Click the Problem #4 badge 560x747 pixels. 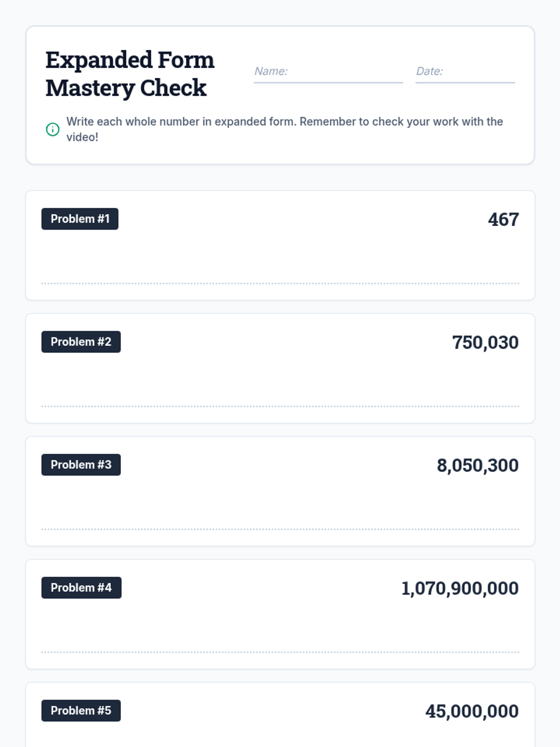coord(81,588)
